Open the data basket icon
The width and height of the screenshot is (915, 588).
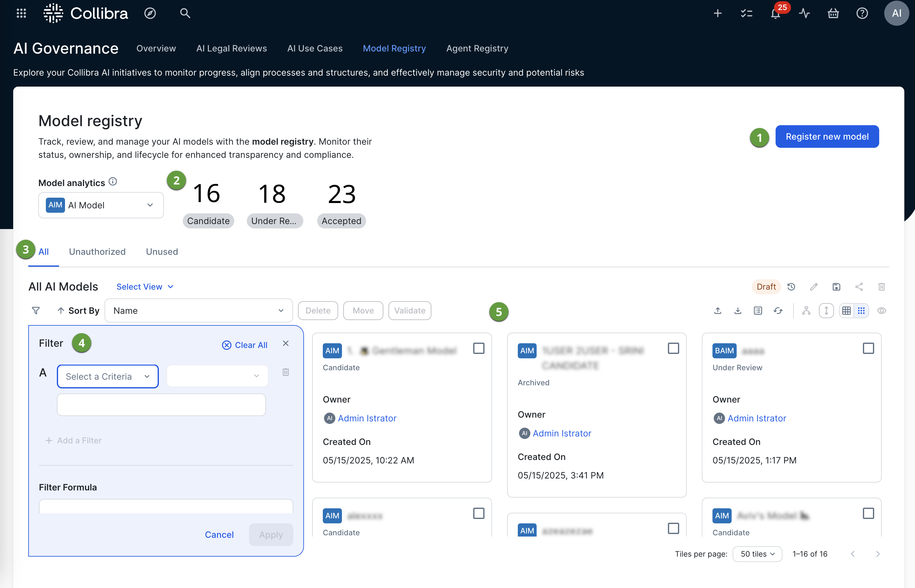(x=833, y=13)
